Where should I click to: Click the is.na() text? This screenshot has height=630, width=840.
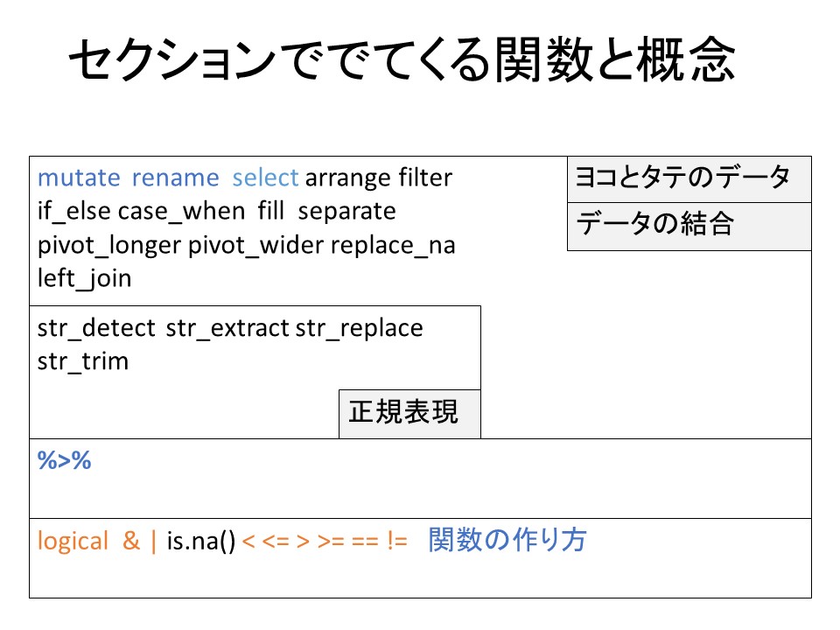(201, 542)
